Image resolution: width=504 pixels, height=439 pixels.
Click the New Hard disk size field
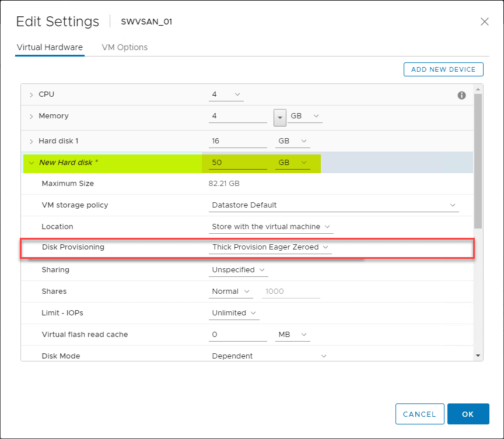point(238,163)
